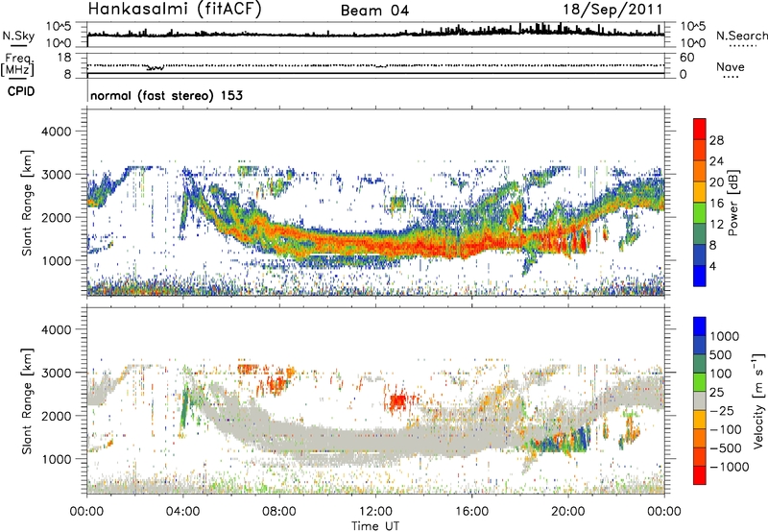Click the '4' power scale value

(712, 266)
